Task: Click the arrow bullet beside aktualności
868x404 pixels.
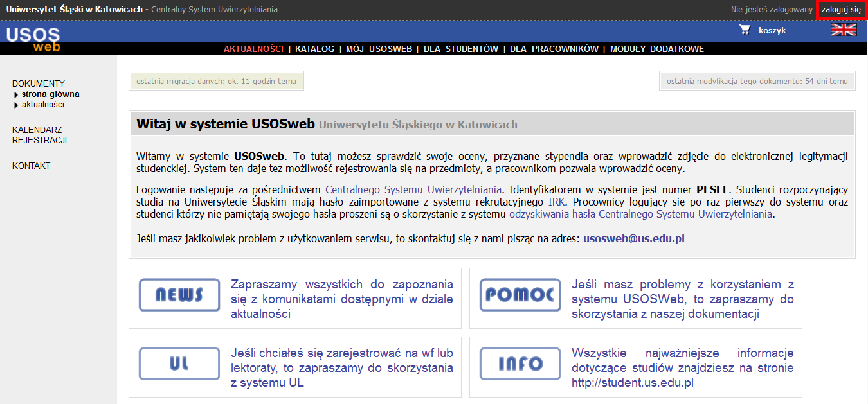Action: point(16,105)
